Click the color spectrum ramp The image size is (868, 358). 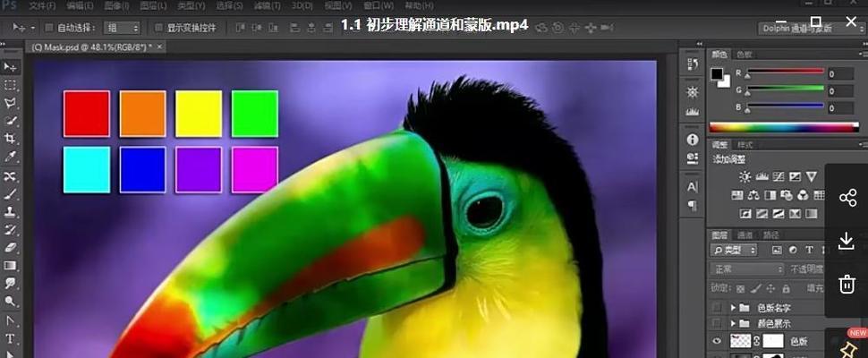pos(783,127)
